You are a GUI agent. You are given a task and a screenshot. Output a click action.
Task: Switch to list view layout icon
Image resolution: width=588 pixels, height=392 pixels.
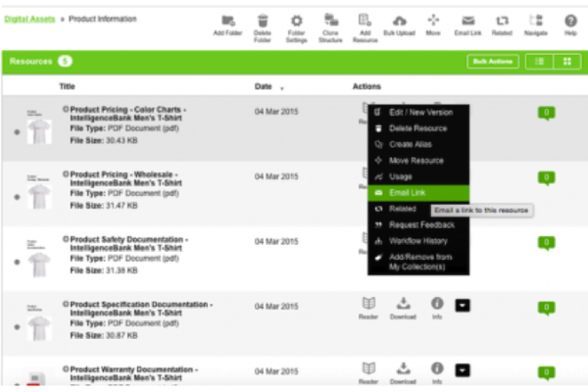click(x=540, y=62)
